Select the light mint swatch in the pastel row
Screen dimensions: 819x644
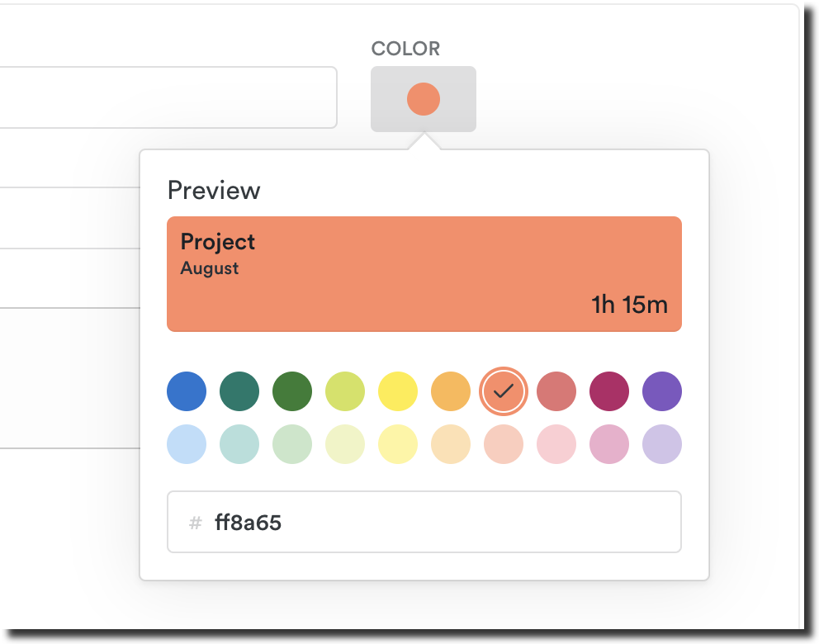tap(239, 444)
